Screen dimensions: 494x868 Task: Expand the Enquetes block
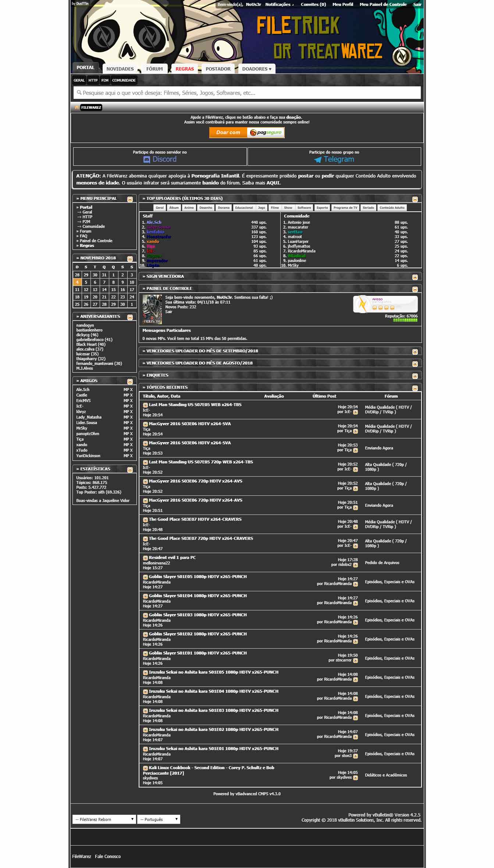[415, 376]
